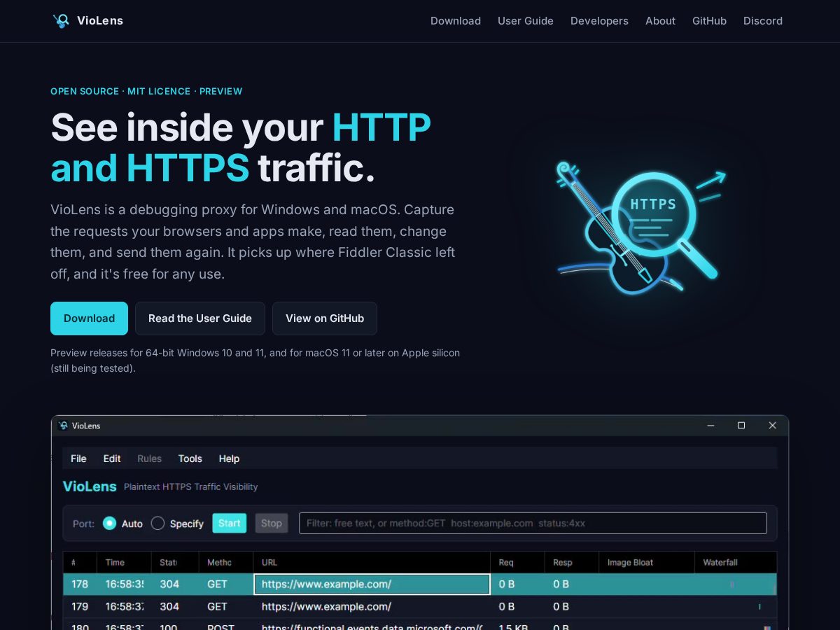Click the URL column header

click(x=372, y=562)
